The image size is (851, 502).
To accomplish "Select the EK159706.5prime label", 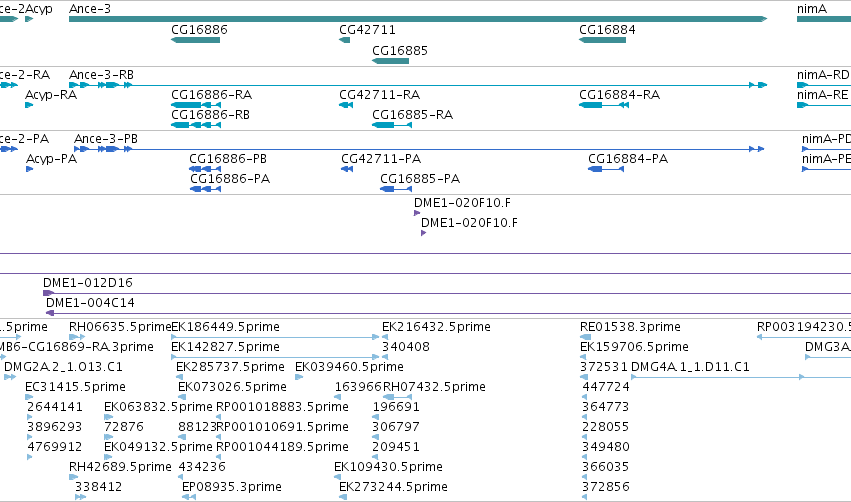I will click(634, 347).
